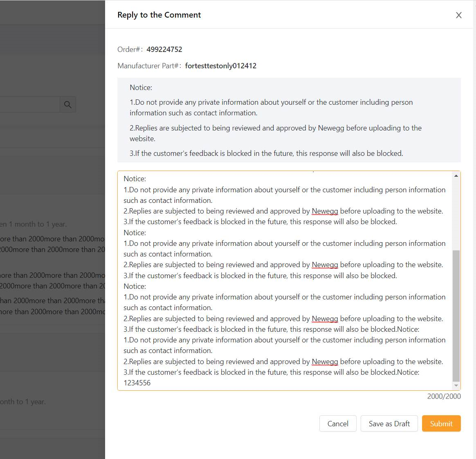Click the search magnifier icon in background page

tap(68, 104)
